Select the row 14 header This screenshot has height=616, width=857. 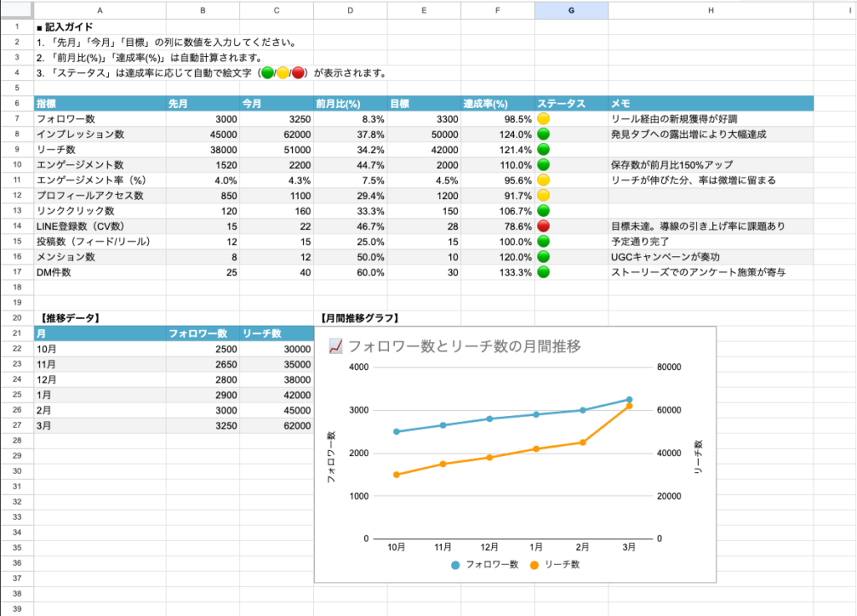click(x=16, y=226)
